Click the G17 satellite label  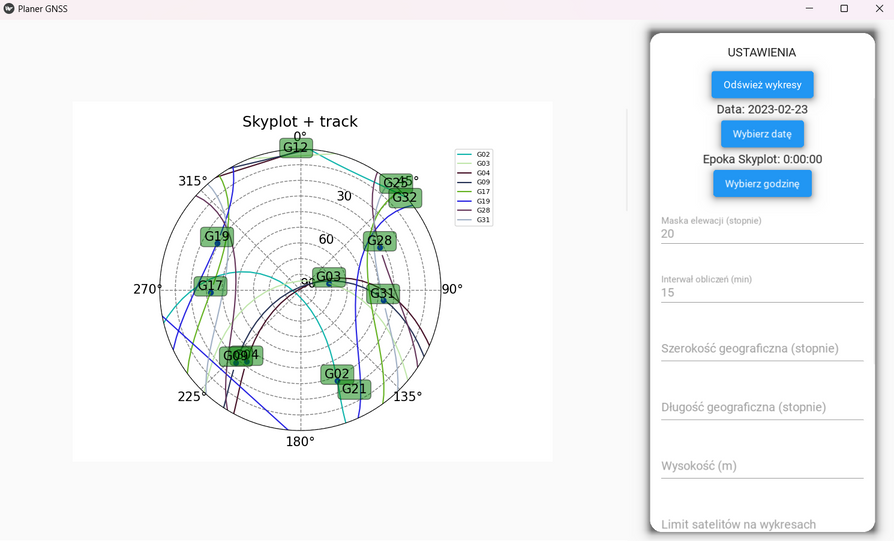click(x=210, y=286)
